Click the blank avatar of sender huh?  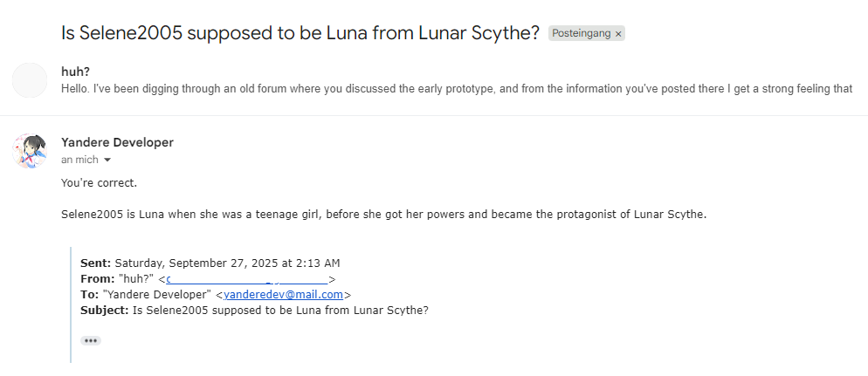[x=30, y=80]
